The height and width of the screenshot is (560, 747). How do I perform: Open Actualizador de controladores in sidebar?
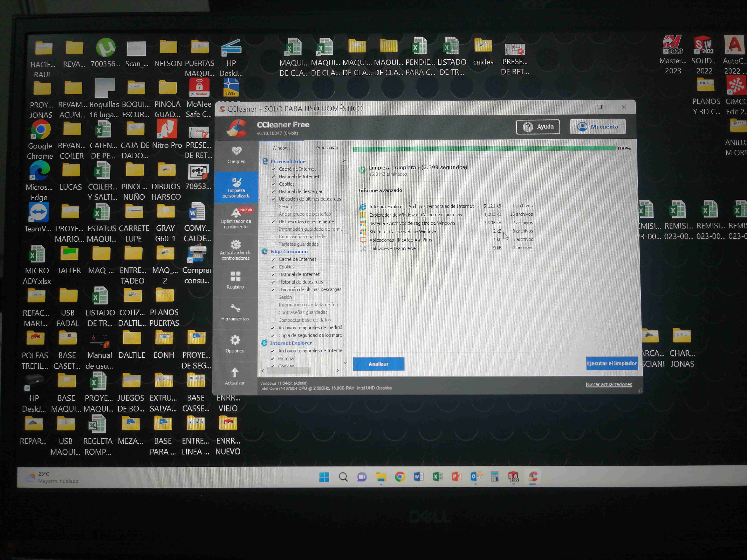tap(235, 250)
